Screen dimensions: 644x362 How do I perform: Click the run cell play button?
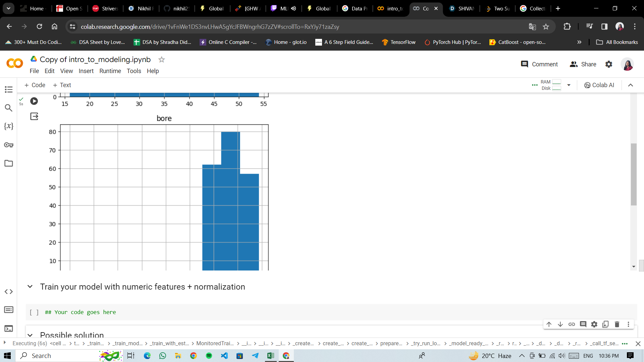(x=34, y=101)
